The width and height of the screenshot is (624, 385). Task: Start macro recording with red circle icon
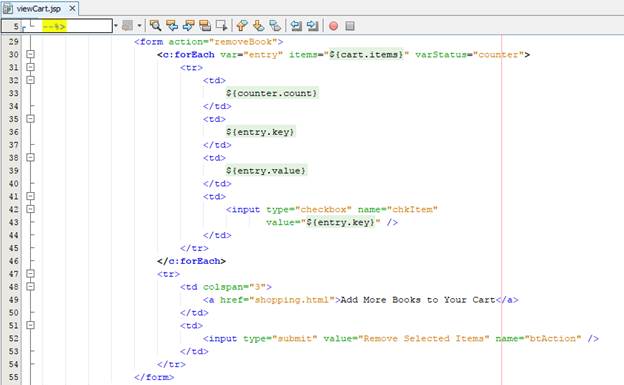tap(333, 26)
